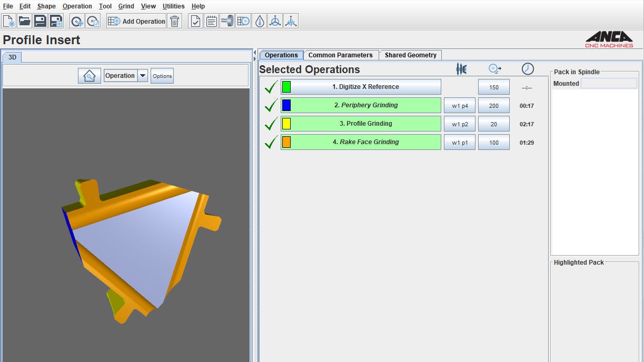Click the home zoom view icon
The height and width of the screenshot is (362, 644).
pyautogui.click(x=90, y=76)
